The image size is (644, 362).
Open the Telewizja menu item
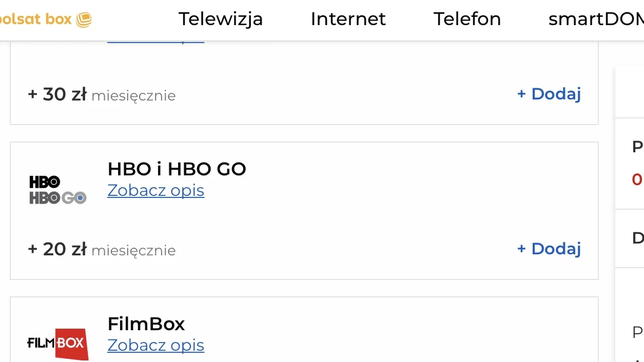pos(221,19)
